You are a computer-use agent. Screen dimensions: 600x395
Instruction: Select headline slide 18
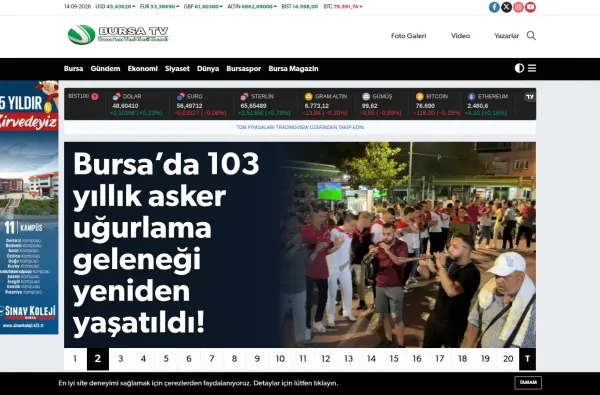click(462, 359)
